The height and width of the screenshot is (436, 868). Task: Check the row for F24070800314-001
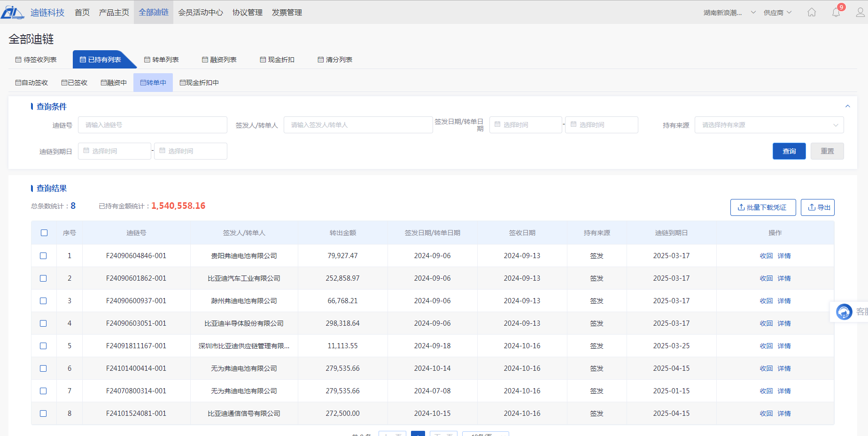43,391
